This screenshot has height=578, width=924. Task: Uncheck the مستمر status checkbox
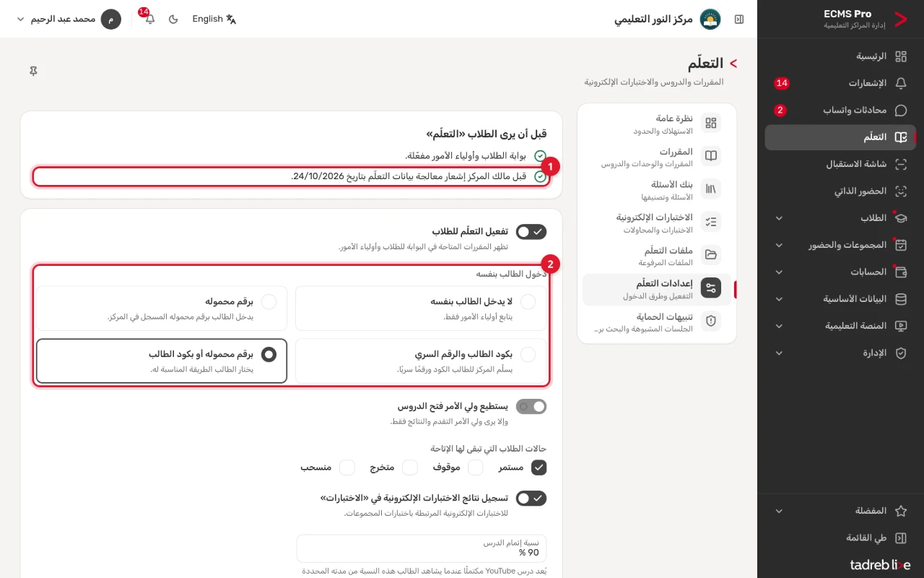(539, 467)
